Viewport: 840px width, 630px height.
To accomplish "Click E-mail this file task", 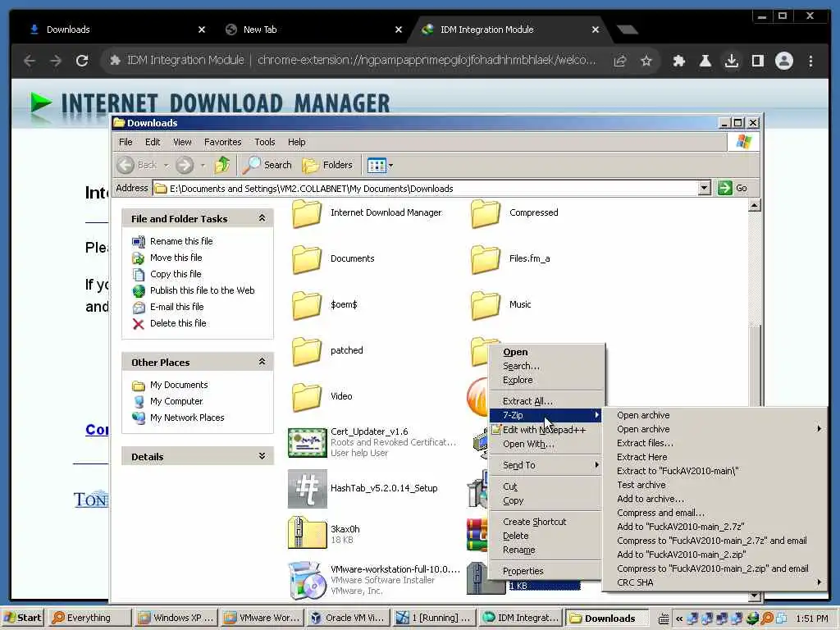I will tap(177, 307).
